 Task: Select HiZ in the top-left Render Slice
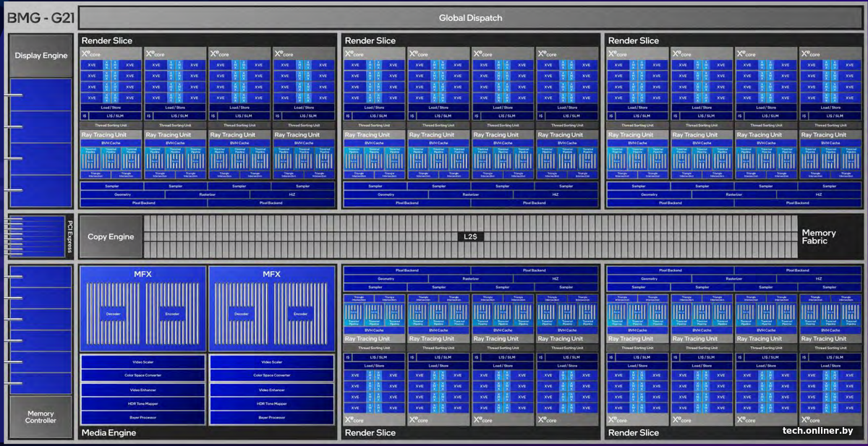click(292, 194)
